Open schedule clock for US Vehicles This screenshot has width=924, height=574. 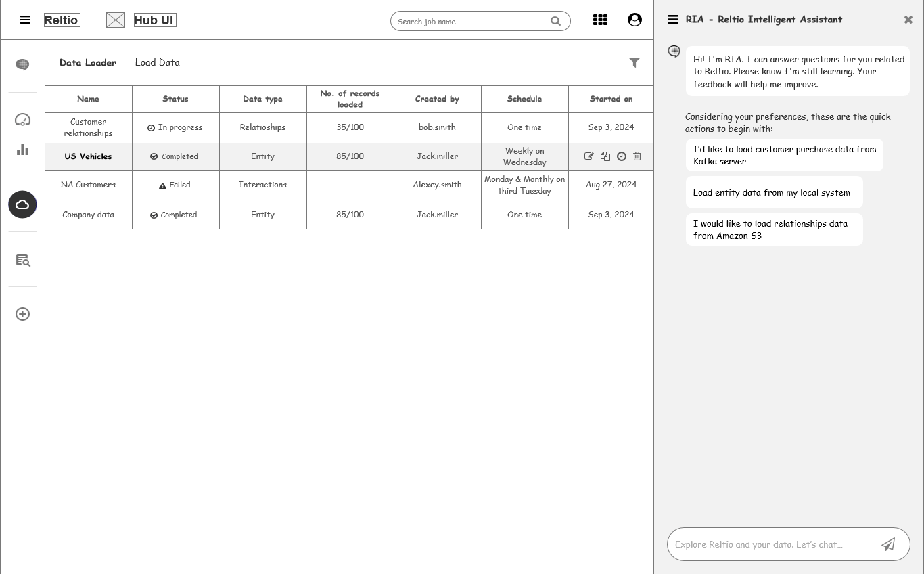(622, 156)
